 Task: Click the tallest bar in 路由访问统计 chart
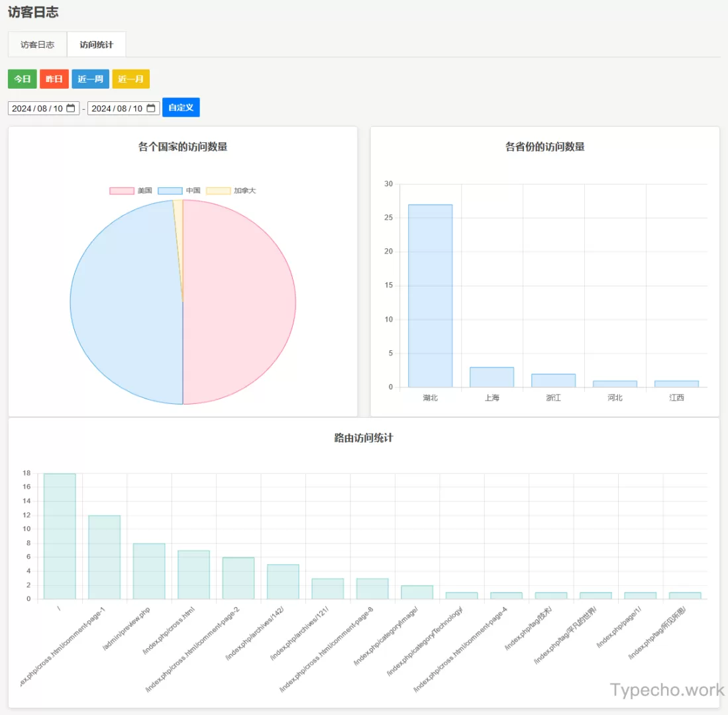[60, 536]
